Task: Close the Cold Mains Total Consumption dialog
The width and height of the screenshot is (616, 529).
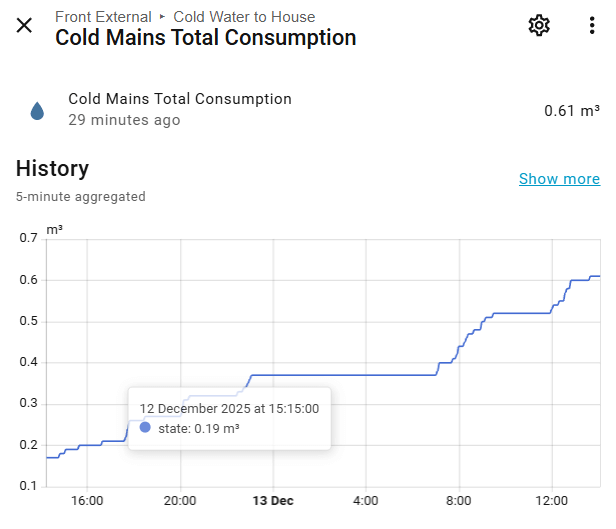Action: tap(24, 26)
